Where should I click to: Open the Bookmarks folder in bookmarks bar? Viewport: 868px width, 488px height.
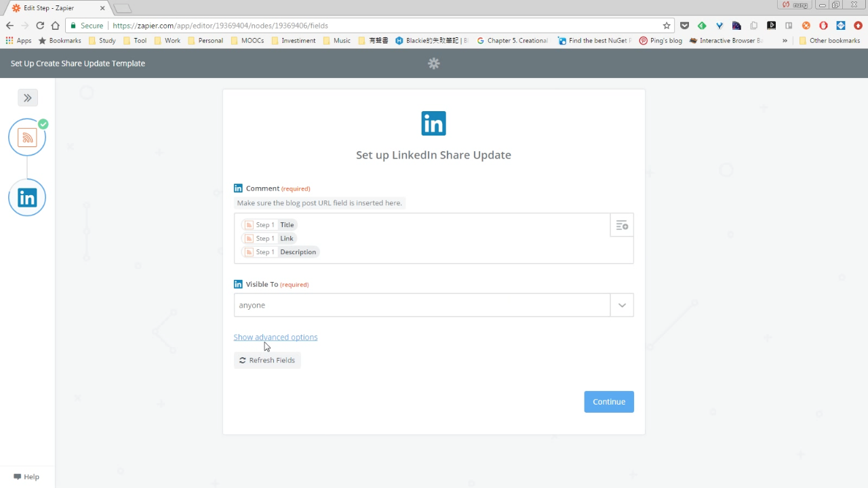coord(60,41)
